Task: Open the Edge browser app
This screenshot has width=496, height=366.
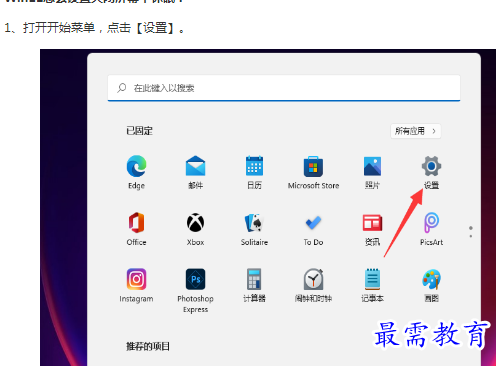Action: coord(136,166)
